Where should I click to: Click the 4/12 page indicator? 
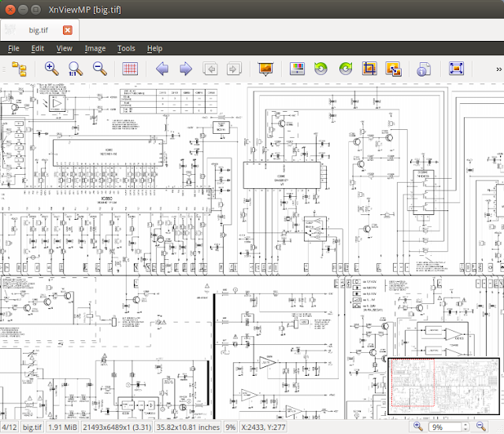click(9, 427)
